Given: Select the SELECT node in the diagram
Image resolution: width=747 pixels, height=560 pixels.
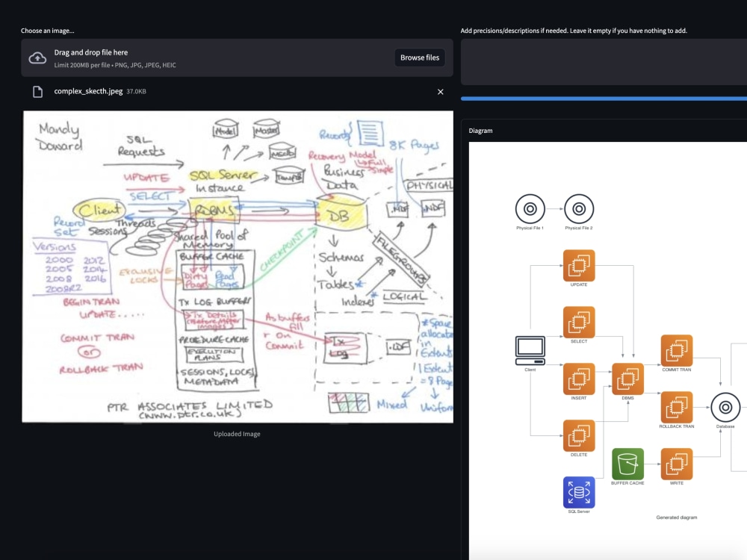Looking at the screenshot, I should (x=579, y=322).
